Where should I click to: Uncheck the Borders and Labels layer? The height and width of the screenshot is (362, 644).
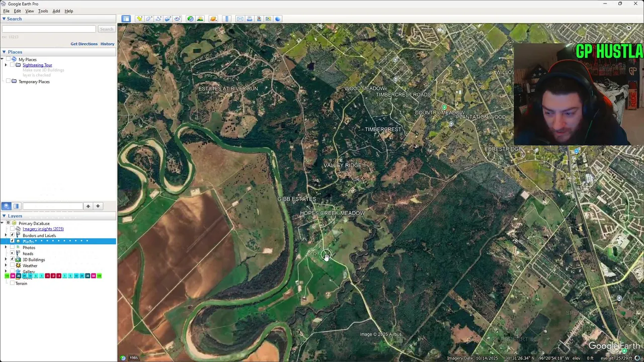12,235
